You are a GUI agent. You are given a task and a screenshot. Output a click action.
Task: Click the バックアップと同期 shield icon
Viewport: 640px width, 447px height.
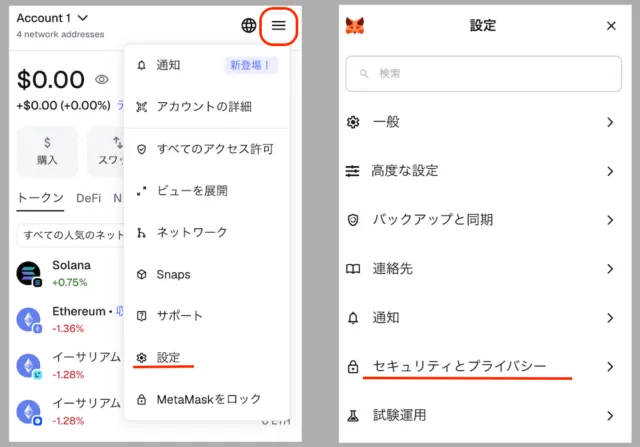tap(353, 220)
